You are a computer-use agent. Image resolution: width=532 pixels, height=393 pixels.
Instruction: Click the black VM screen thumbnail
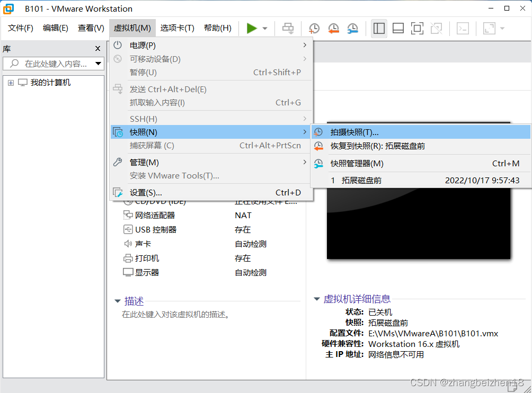pyautogui.click(x=418, y=224)
